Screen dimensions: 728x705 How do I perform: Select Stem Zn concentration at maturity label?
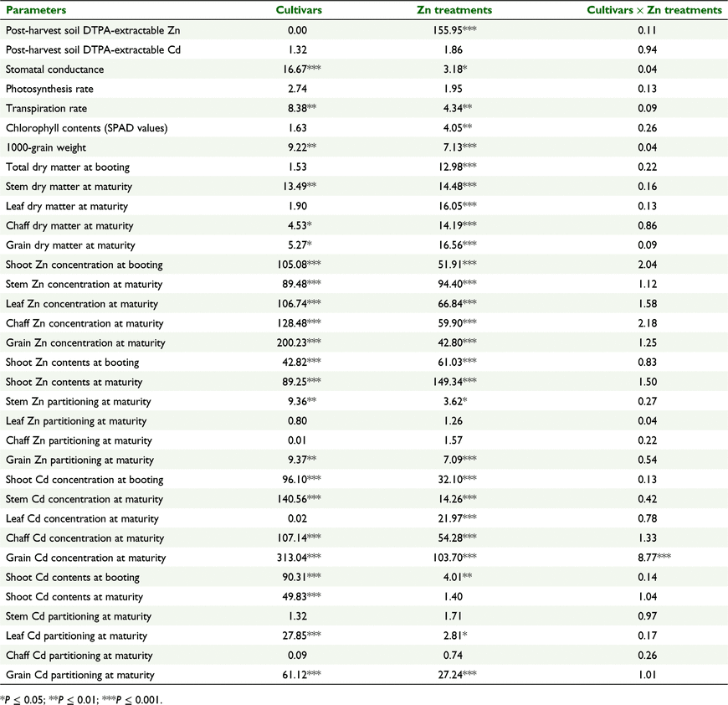(x=84, y=284)
